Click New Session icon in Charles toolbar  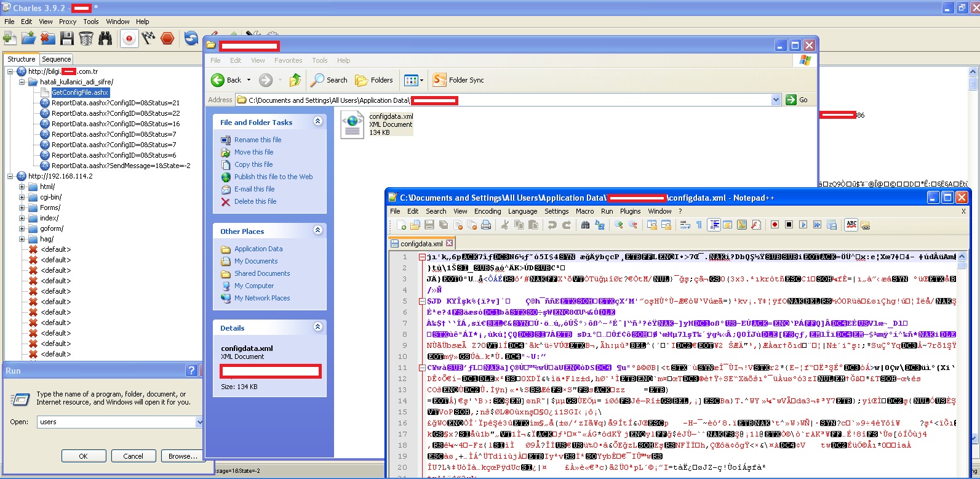(x=10, y=38)
